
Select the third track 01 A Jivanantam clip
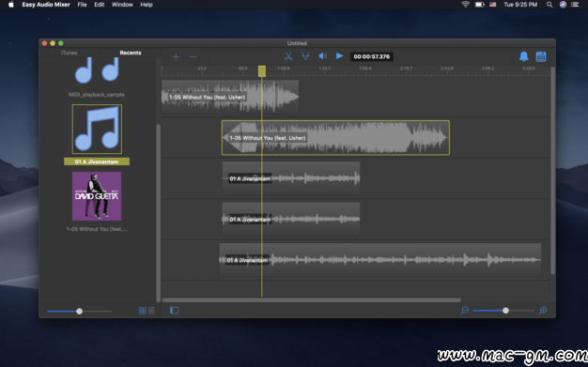coord(291,178)
